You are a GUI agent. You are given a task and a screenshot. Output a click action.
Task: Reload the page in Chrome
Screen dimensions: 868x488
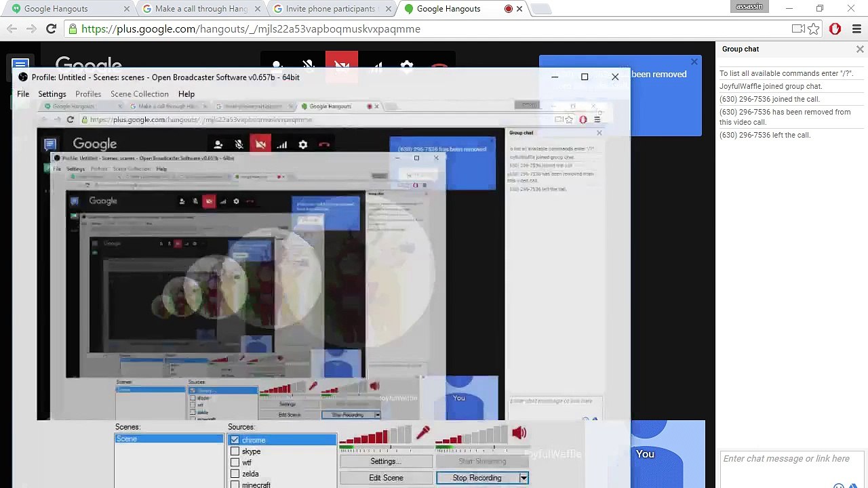[x=51, y=28]
